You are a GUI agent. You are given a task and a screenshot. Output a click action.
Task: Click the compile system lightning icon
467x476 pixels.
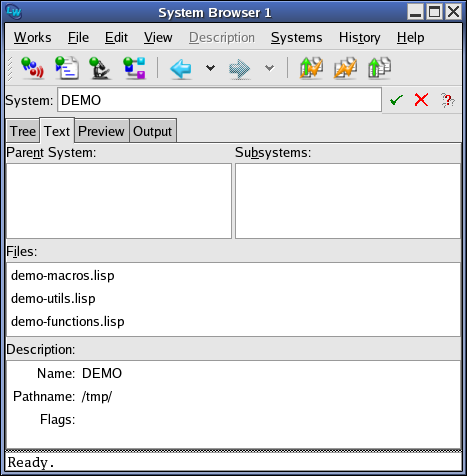tap(345, 68)
